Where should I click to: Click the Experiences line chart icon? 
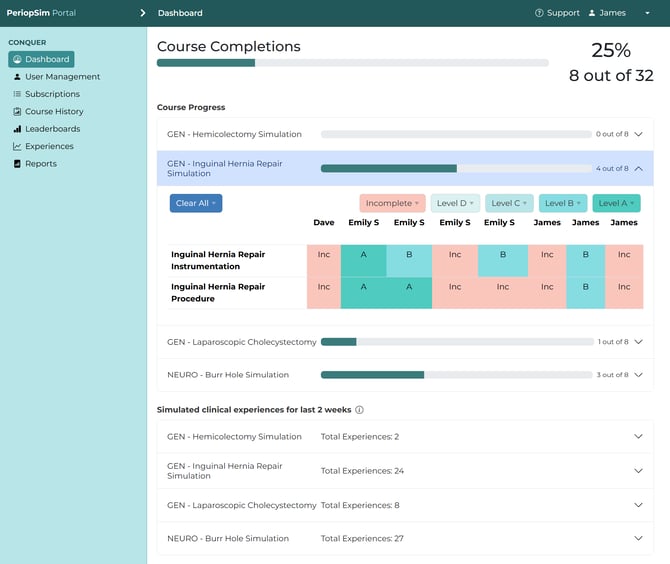pyautogui.click(x=17, y=147)
